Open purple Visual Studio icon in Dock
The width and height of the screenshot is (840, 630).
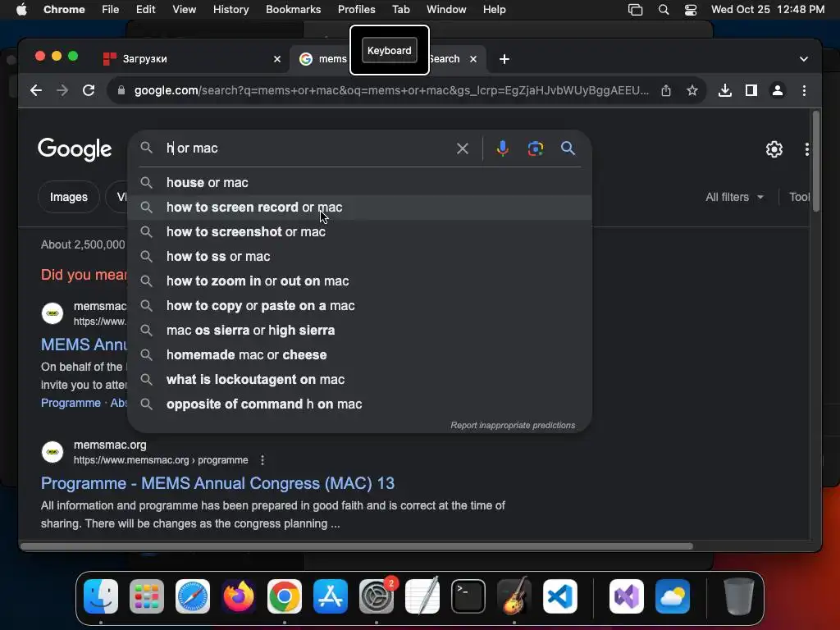[626, 596]
